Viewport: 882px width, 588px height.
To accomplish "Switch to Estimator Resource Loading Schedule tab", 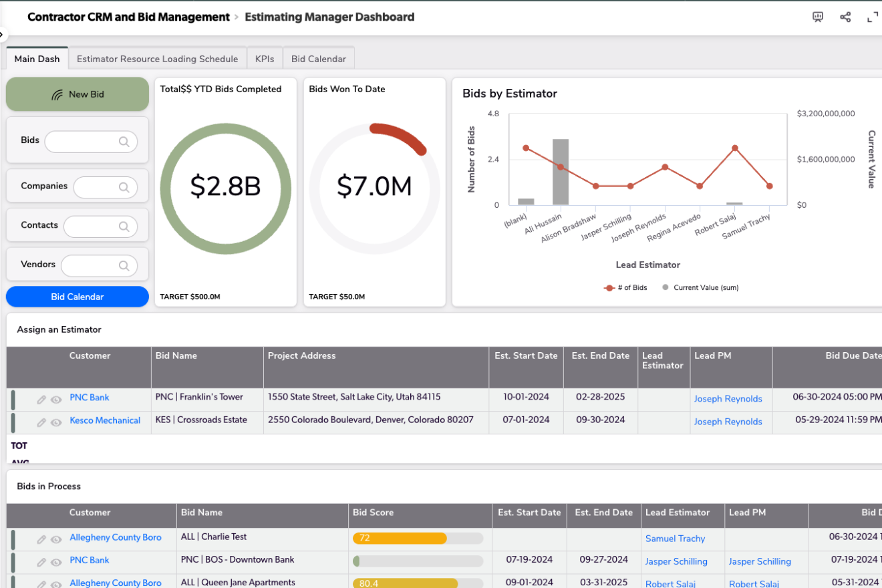I will 157,59.
